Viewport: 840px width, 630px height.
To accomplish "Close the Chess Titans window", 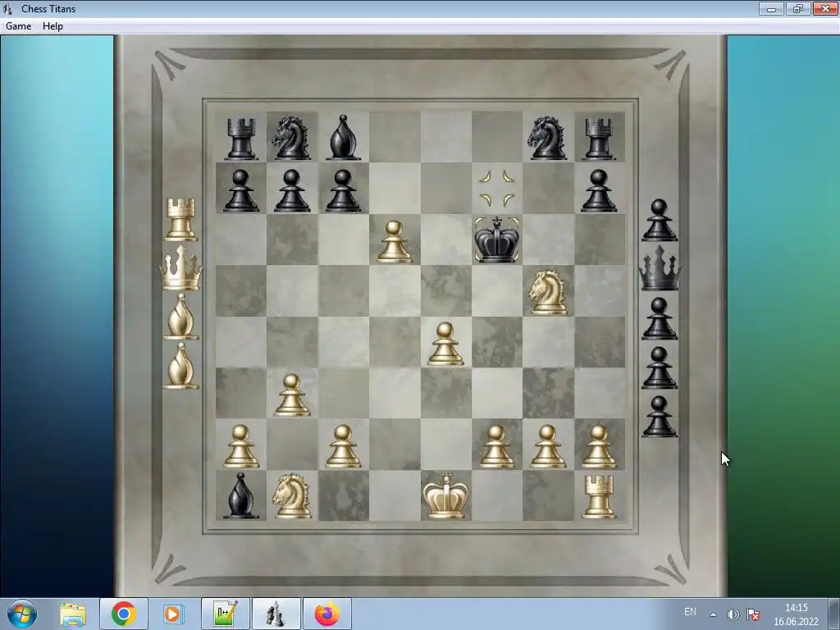I will pyautogui.click(x=825, y=8).
